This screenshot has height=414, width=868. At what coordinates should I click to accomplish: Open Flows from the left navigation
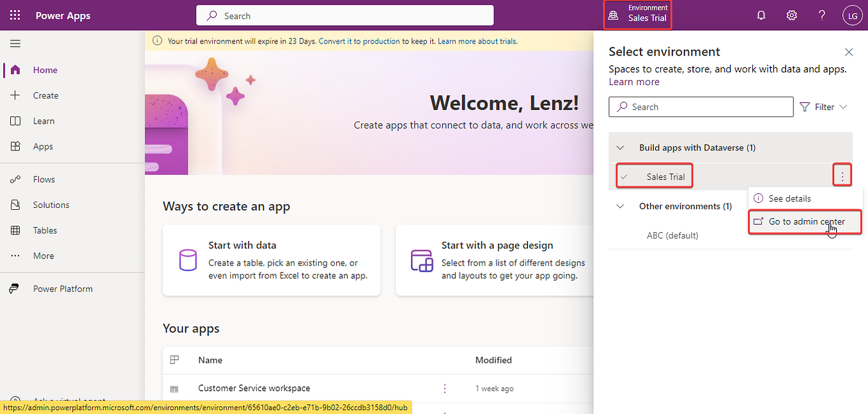[43, 179]
